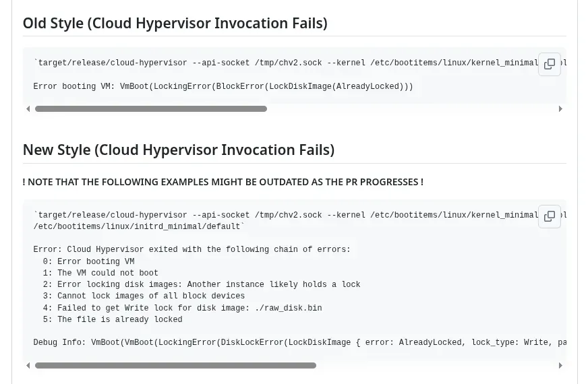Click empty scrollbar track under Old Style block
Image resolution: width=588 pixels, height=384 pixels.
click(412, 108)
